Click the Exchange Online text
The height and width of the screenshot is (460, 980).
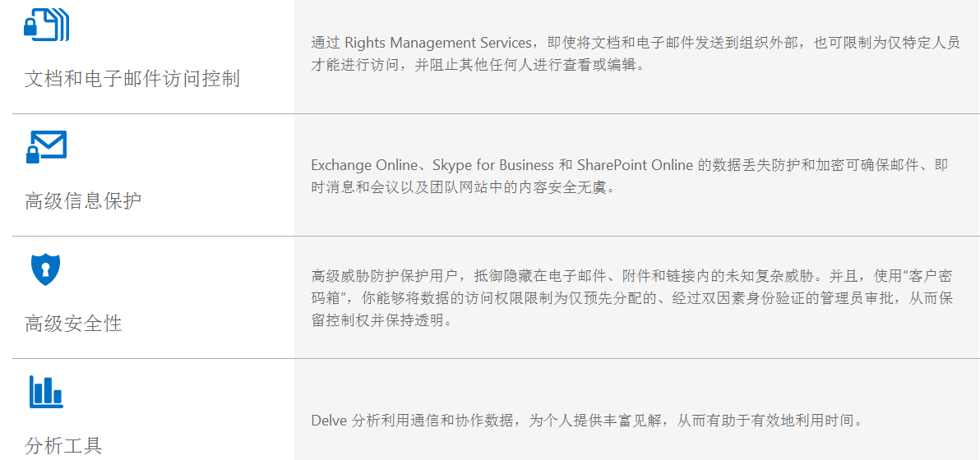click(x=363, y=165)
